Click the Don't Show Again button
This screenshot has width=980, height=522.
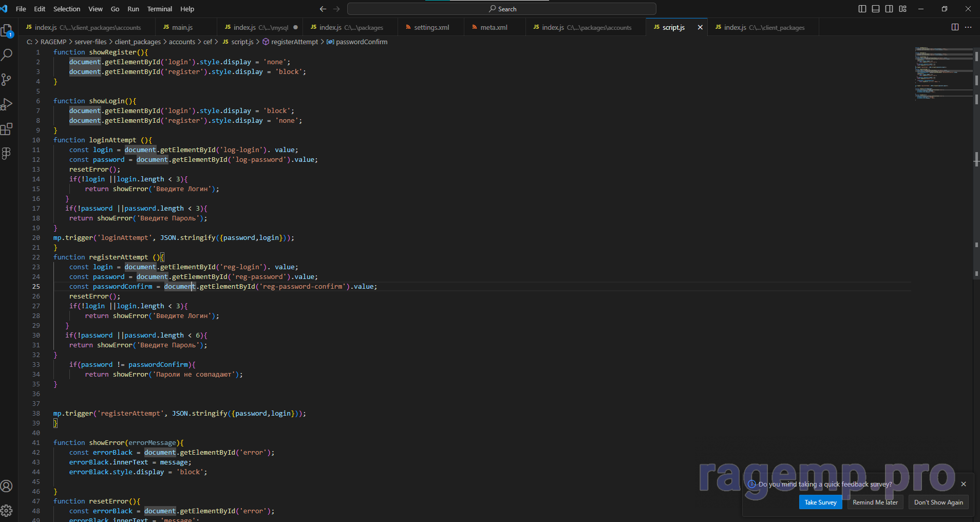coord(938,502)
